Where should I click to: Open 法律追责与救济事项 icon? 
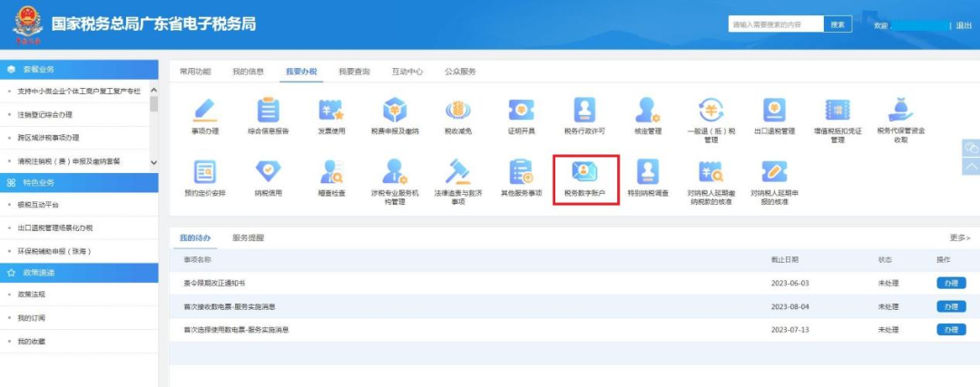457,171
